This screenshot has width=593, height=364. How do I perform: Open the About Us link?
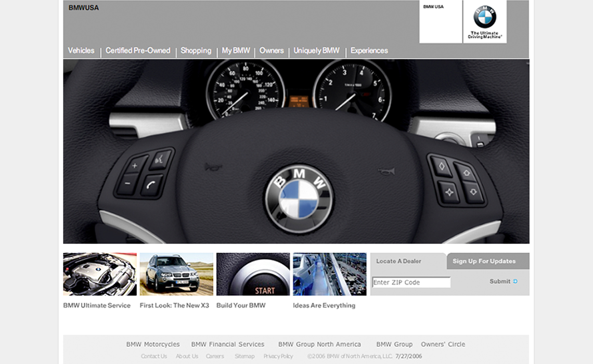click(x=187, y=356)
